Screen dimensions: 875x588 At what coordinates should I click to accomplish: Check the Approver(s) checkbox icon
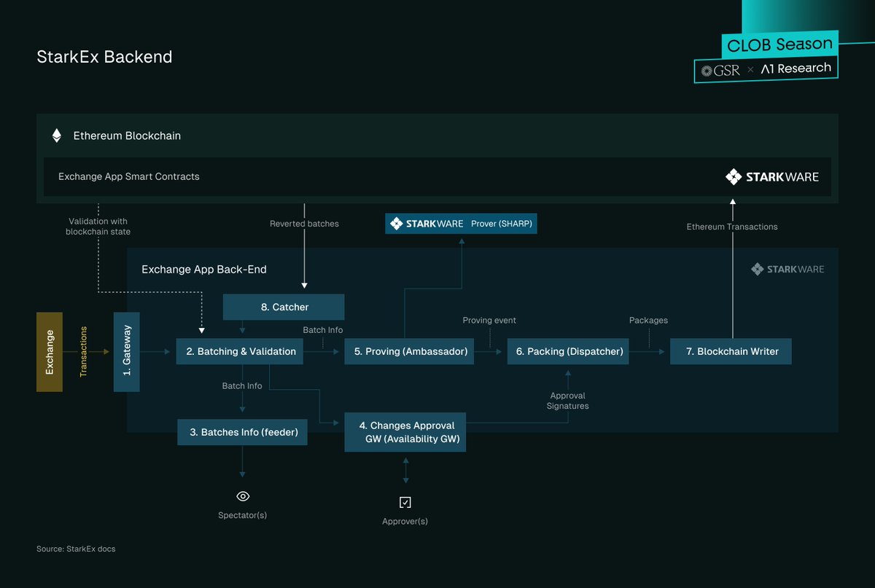coord(405,501)
